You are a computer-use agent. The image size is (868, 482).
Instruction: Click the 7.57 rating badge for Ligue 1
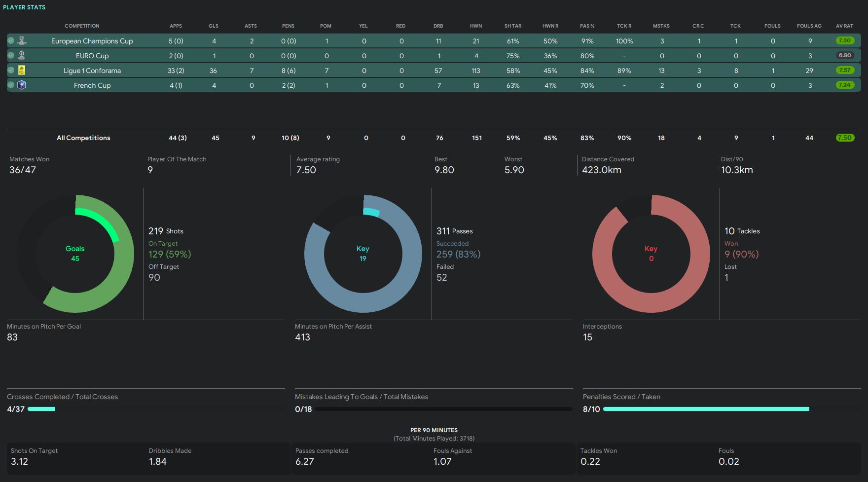pos(845,71)
